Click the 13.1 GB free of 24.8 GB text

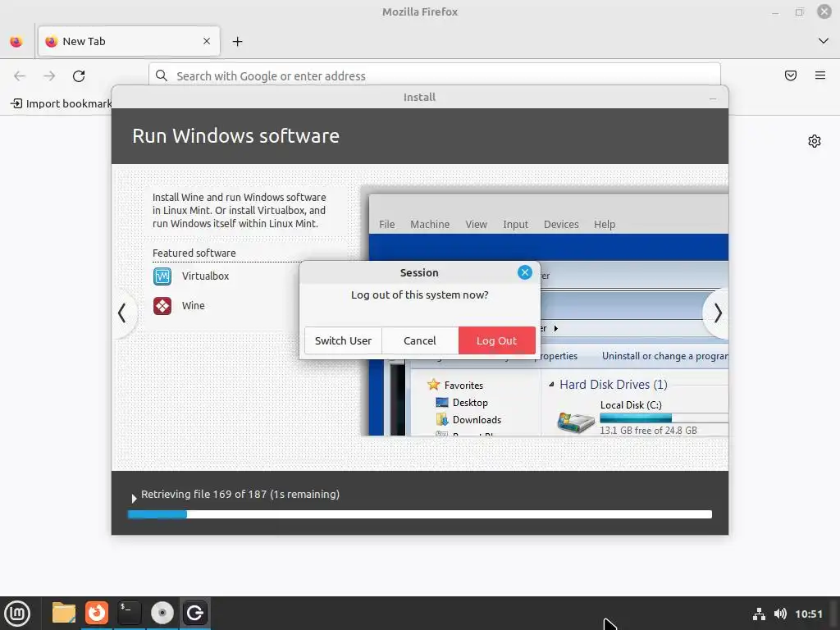(x=648, y=430)
